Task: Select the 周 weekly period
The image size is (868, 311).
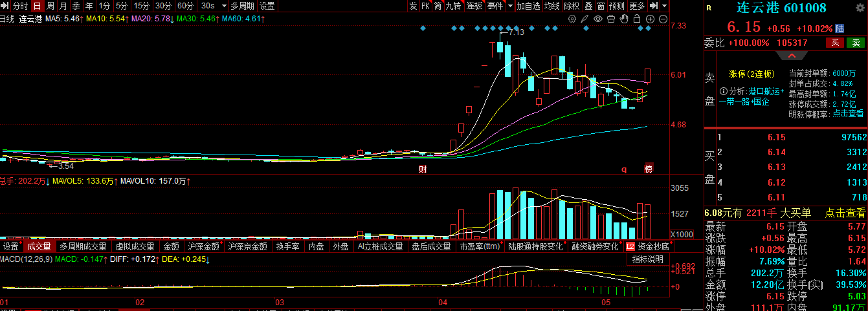Action: pyautogui.click(x=50, y=6)
